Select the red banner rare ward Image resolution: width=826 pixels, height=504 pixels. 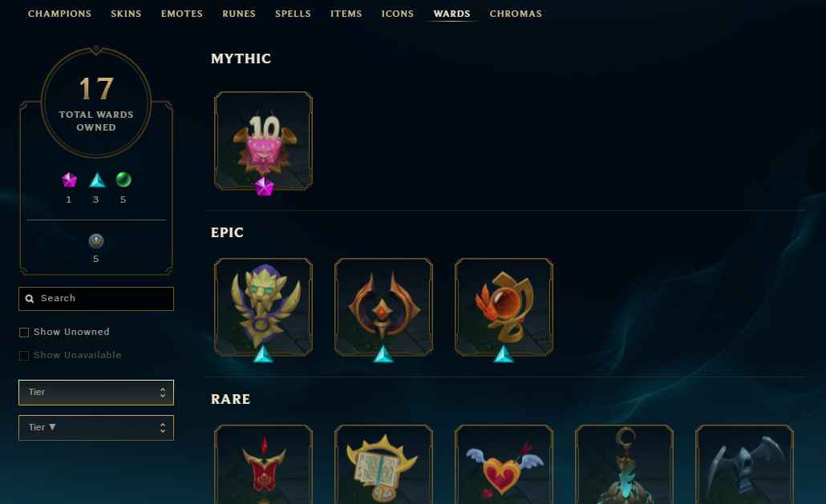[263, 465]
